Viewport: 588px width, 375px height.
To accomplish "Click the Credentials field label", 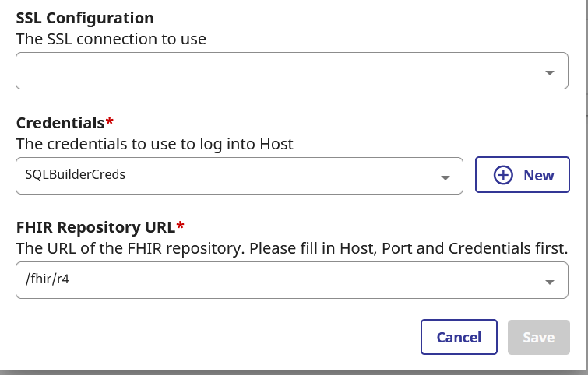I will coord(61,123).
